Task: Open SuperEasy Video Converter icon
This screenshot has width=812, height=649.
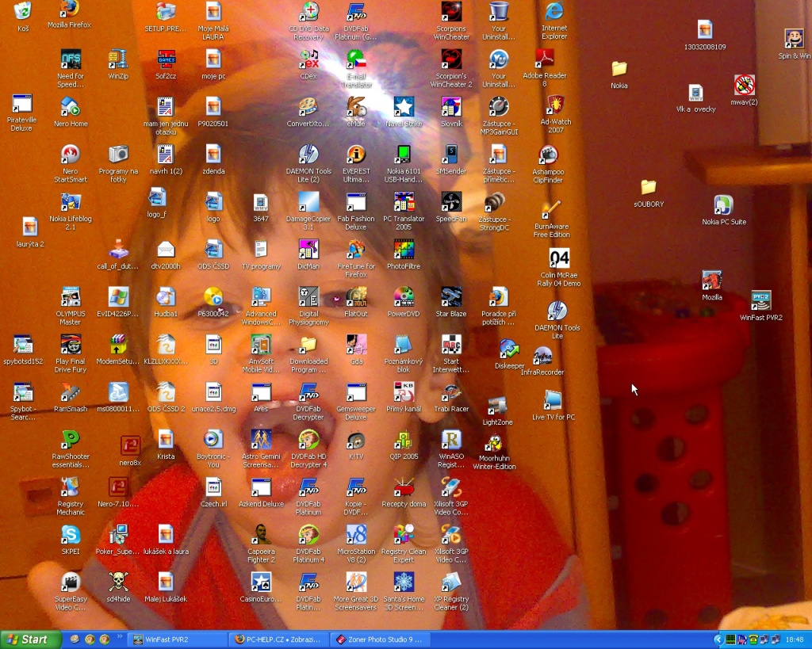Action: click(x=71, y=592)
